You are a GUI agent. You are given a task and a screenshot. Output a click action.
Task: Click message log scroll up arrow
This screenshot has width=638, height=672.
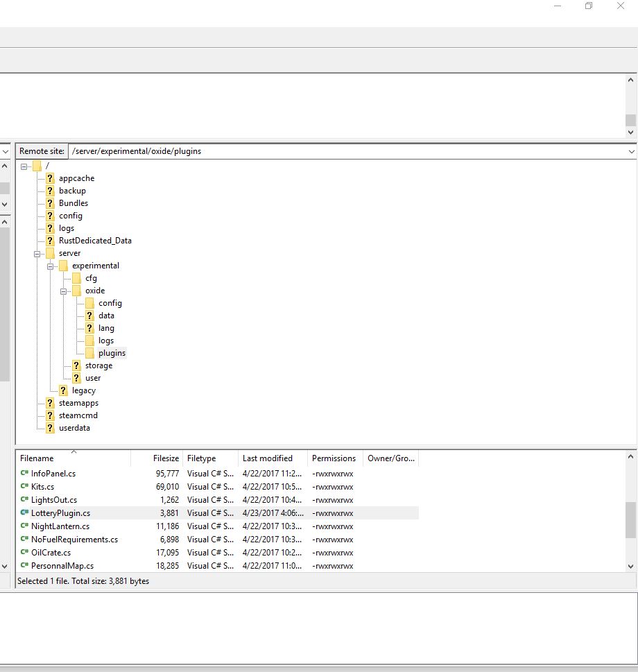pyautogui.click(x=630, y=80)
